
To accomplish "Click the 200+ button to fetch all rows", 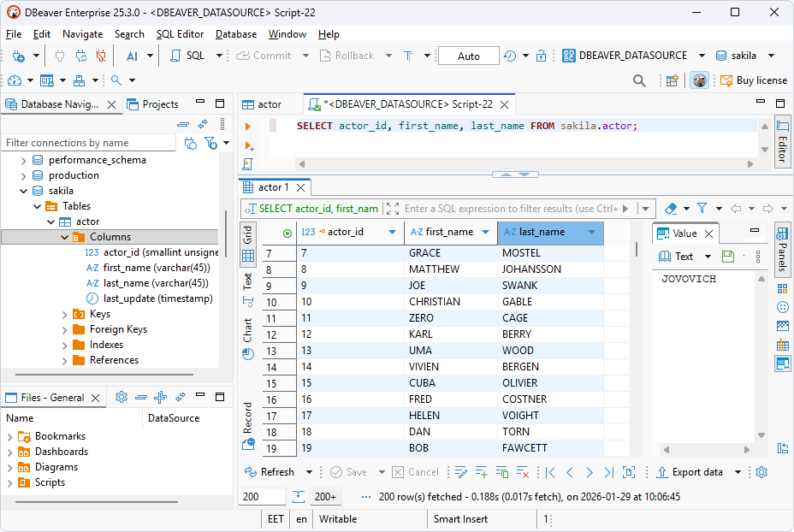I will tap(325, 496).
